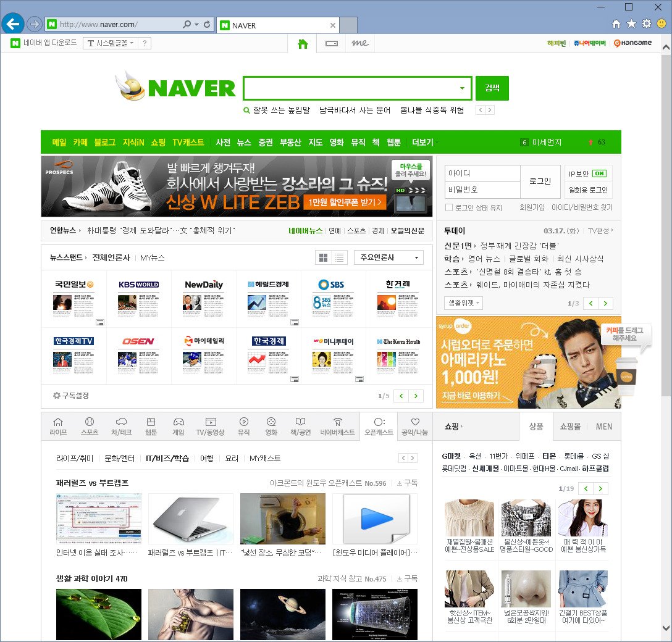Open the TV/동영상 category icon

pyautogui.click(x=211, y=427)
